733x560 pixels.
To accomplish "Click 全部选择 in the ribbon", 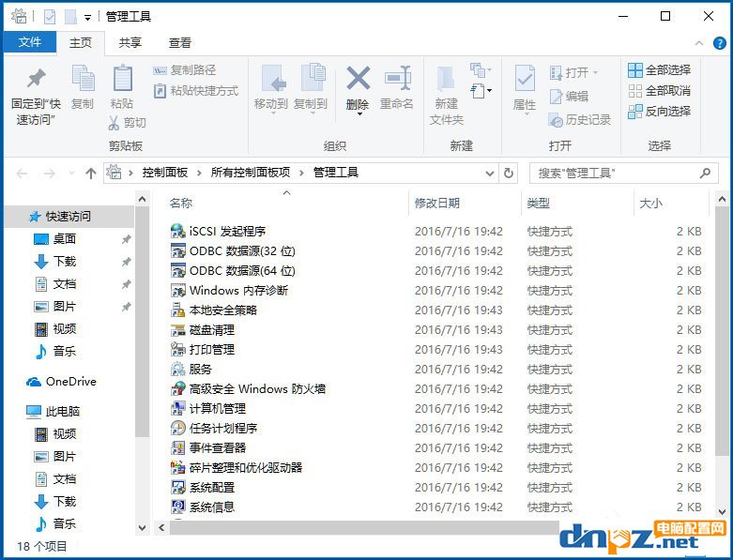I will coord(659,70).
